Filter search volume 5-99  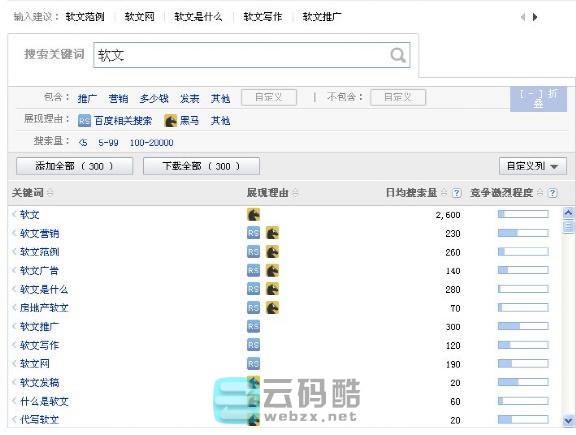click(108, 143)
